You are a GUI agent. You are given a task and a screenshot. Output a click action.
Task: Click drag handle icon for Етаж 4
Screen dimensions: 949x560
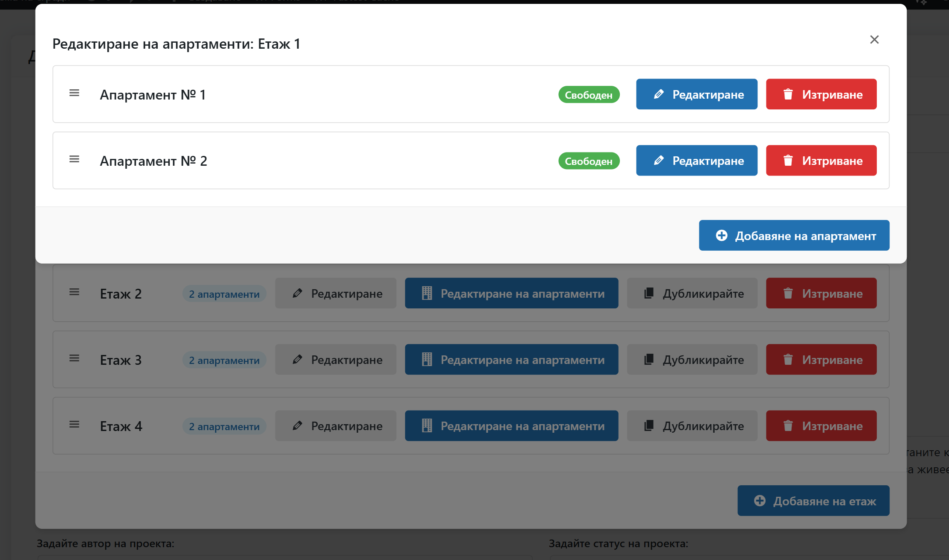point(74,425)
